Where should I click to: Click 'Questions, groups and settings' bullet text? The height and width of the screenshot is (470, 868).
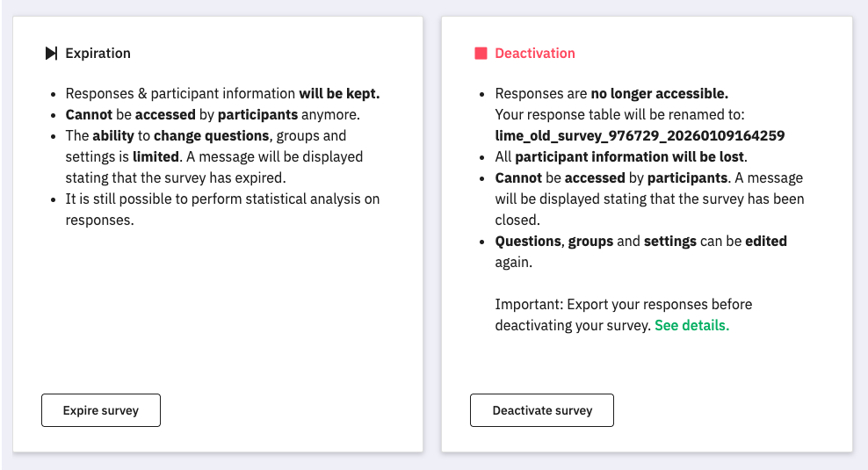click(640, 241)
